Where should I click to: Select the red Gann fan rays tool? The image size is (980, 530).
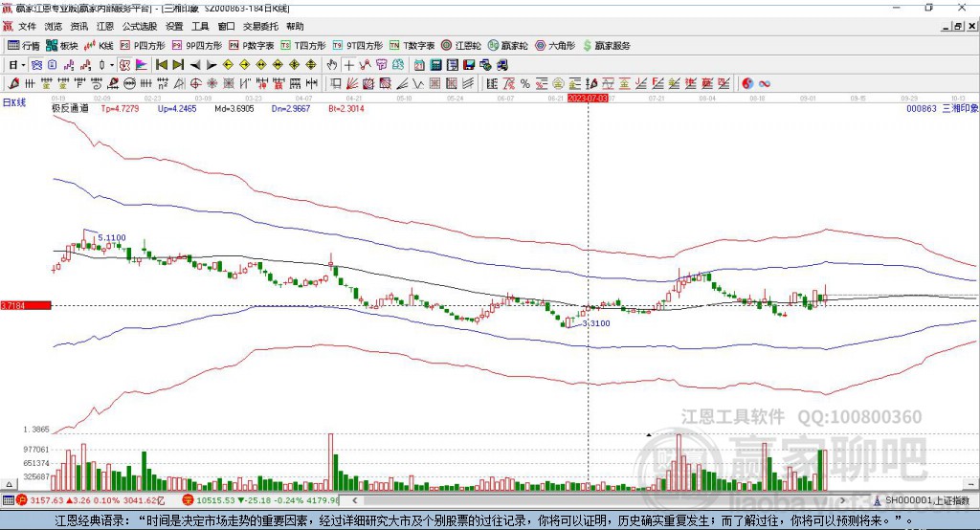tap(352, 83)
